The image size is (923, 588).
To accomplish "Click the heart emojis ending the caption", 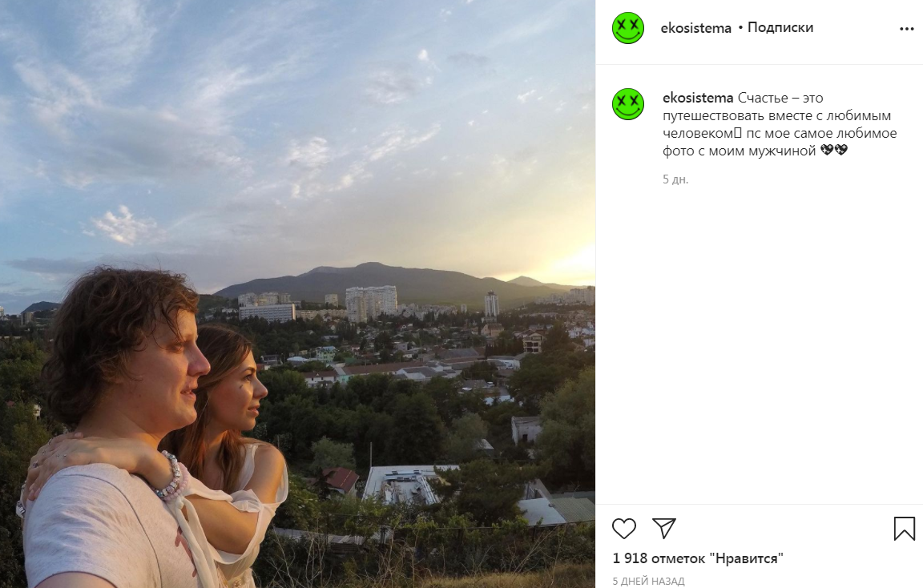I will coord(834,151).
